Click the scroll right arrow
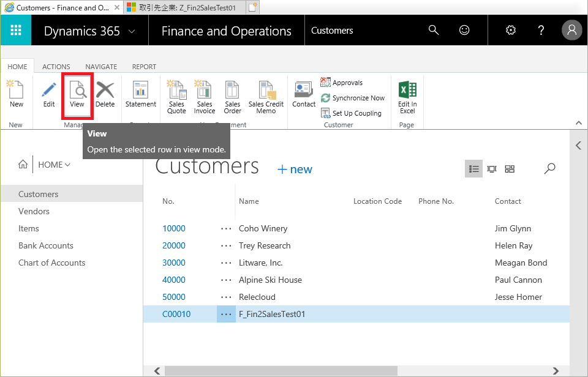 (556, 371)
